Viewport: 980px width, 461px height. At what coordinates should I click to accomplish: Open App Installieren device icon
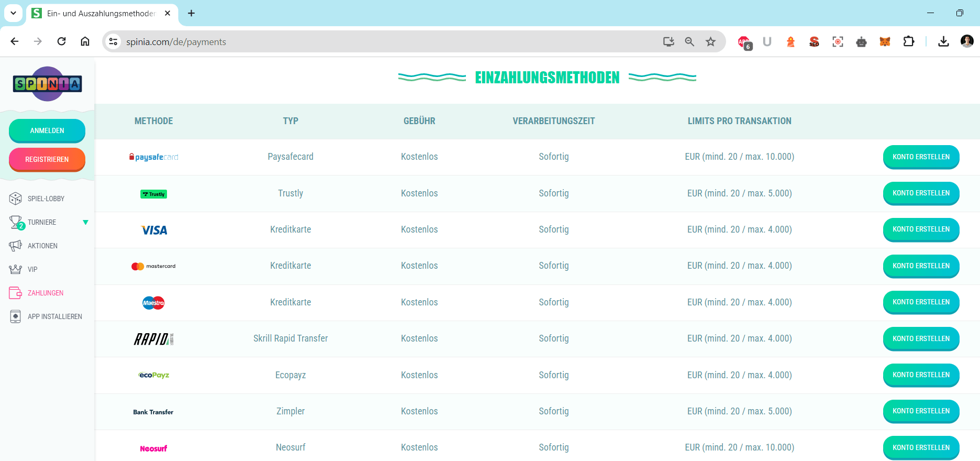16,316
